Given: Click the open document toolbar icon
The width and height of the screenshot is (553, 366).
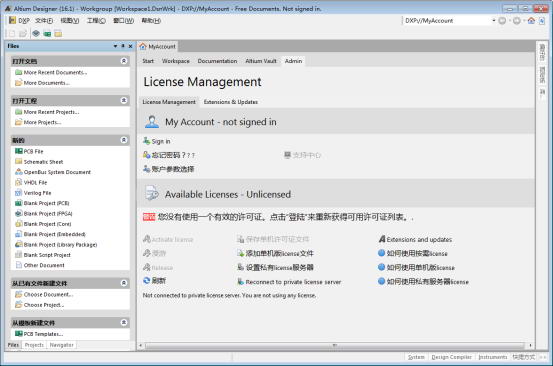Looking at the screenshot, I should pyautogui.click(x=23, y=34).
